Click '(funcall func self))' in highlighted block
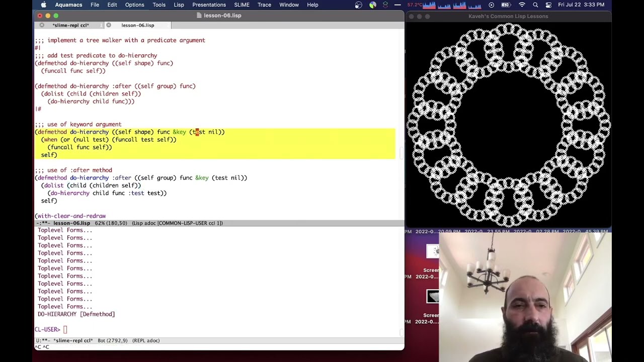Screen dimensions: 644x362 (x=79, y=147)
